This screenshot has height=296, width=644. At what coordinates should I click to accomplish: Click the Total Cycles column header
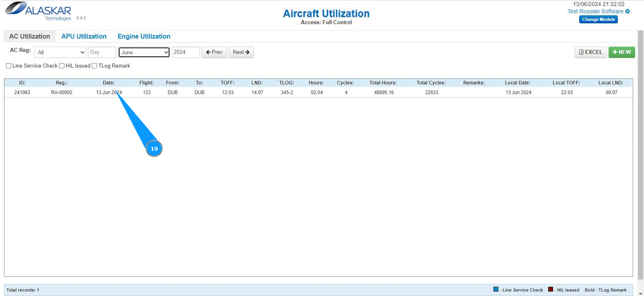point(431,83)
